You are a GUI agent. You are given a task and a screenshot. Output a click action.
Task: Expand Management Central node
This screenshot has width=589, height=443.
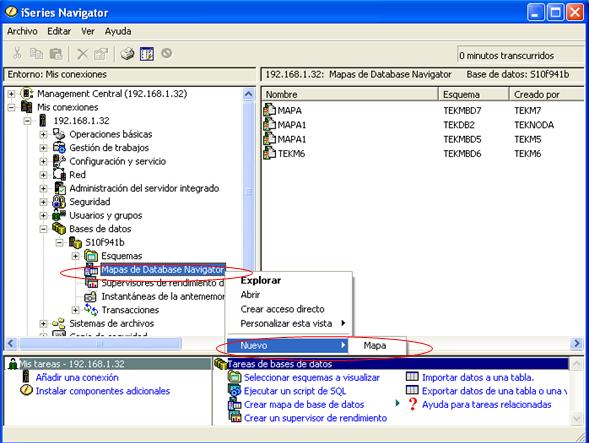click(x=11, y=94)
